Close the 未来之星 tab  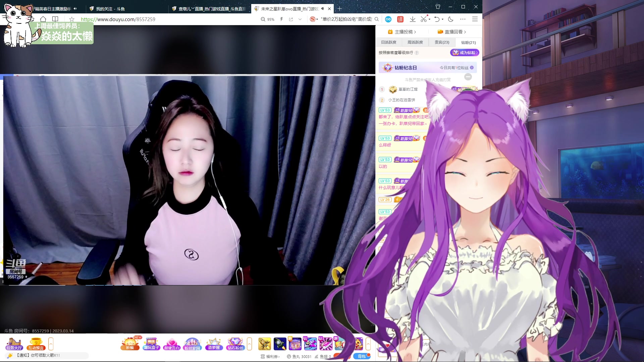tap(329, 9)
